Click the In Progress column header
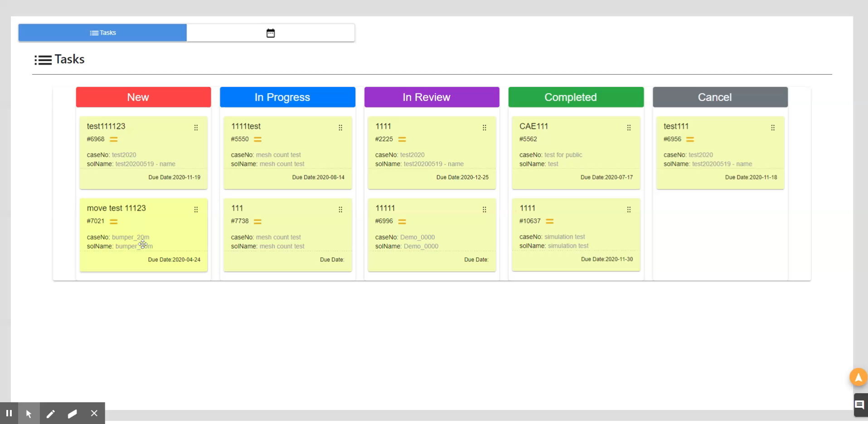 287,97
